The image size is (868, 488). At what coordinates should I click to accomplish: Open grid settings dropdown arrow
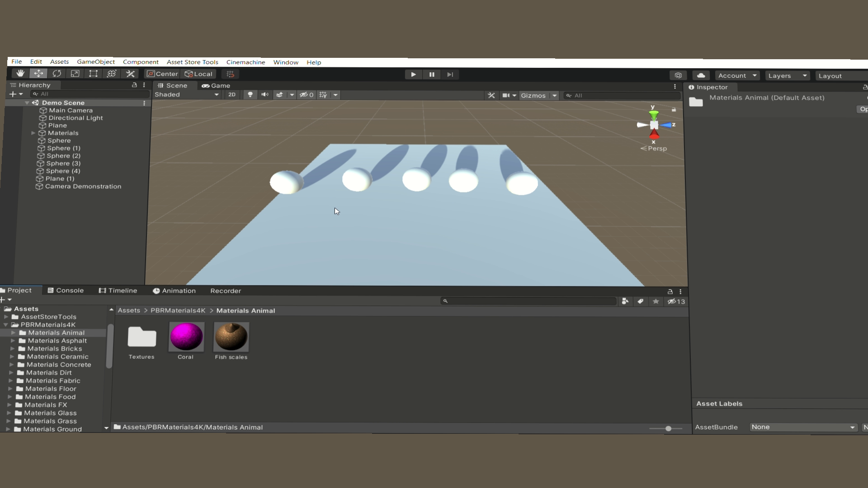click(x=335, y=95)
